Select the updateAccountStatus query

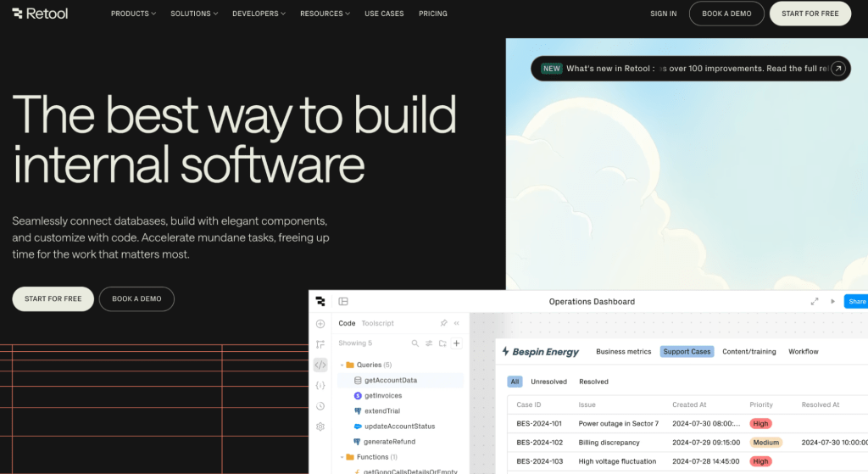coord(401,427)
